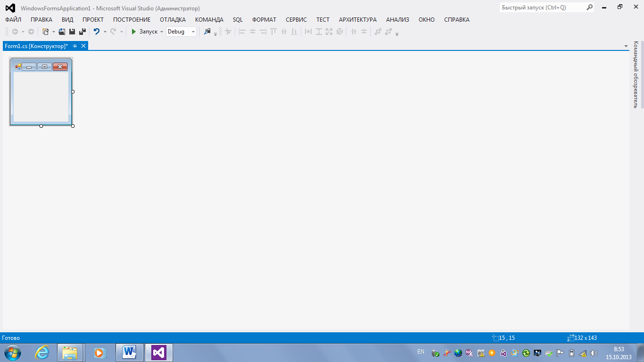Click the Open File toolbar icon

click(x=62, y=32)
